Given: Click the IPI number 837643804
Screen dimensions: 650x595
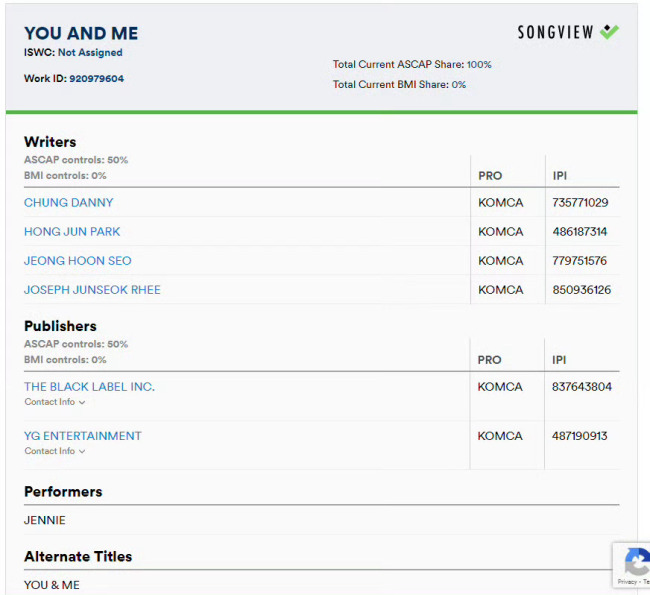Looking at the screenshot, I should coord(581,386).
